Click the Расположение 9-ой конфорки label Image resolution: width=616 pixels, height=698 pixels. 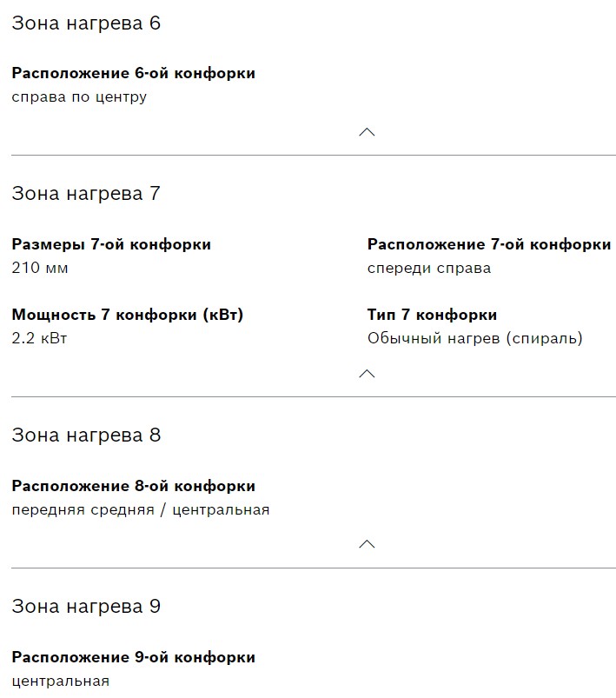coord(134,657)
